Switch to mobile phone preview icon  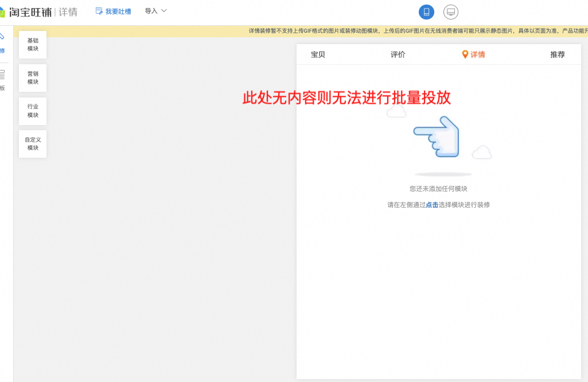[x=426, y=12]
